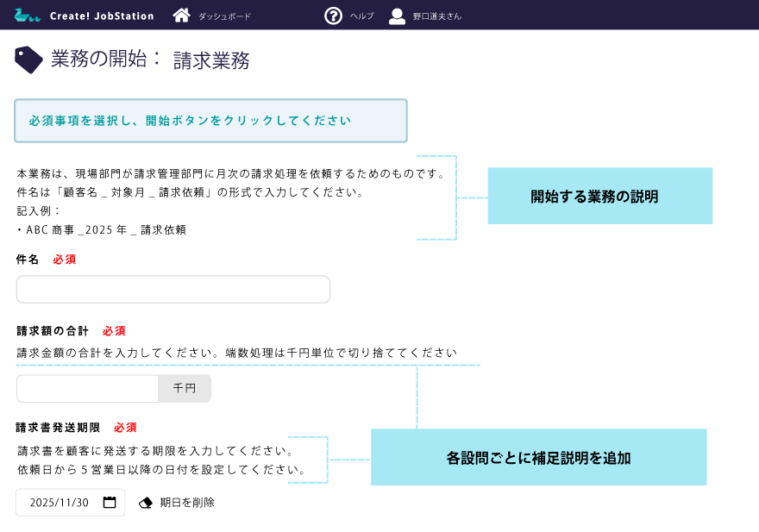759x532 pixels.
Task: Click the question mark help icon
Action: click(x=333, y=16)
